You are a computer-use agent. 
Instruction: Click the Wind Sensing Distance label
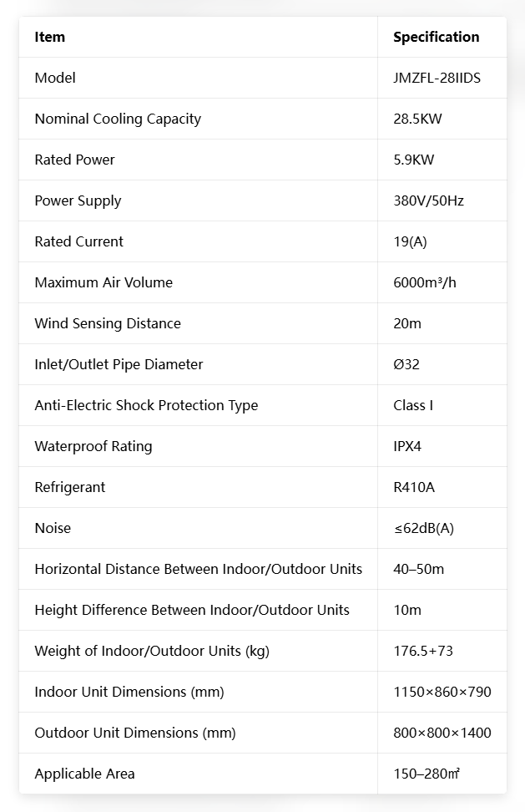108,323
